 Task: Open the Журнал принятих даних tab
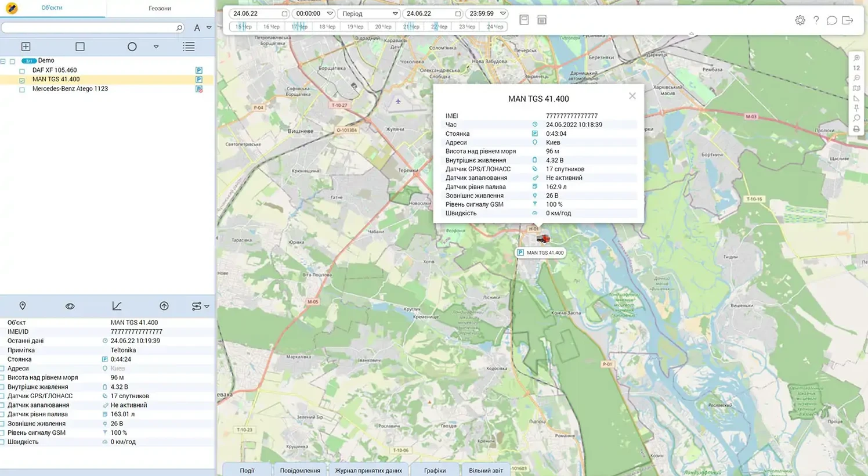pyautogui.click(x=368, y=470)
